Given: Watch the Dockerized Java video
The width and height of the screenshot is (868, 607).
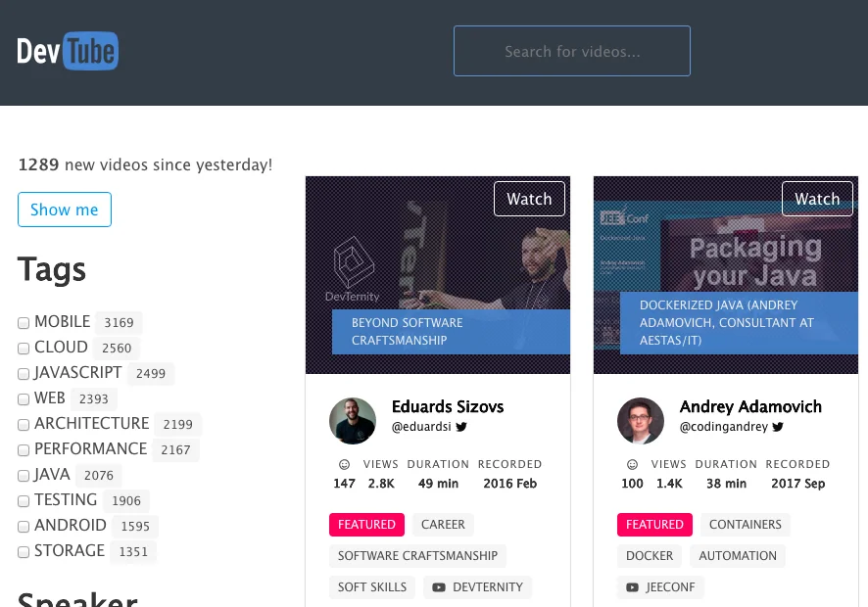Looking at the screenshot, I should [817, 199].
